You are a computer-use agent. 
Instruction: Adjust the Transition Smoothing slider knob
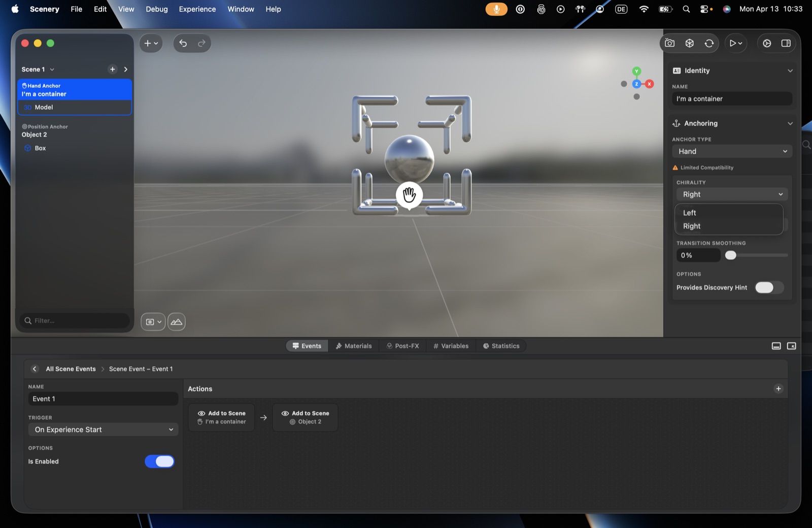tap(730, 255)
